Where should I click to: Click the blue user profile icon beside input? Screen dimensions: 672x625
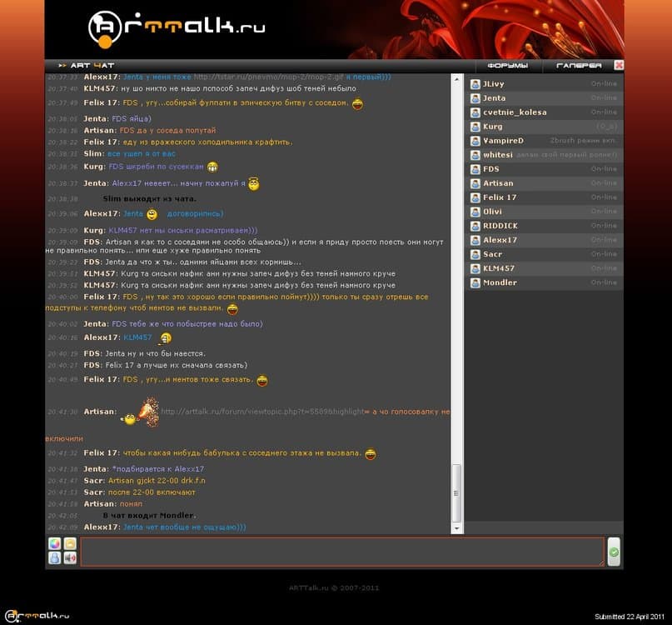[x=54, y=558]
